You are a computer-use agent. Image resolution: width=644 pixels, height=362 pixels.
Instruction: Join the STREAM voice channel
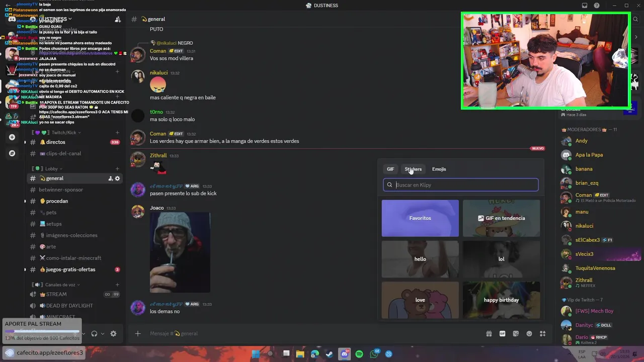tap(74, 294)
